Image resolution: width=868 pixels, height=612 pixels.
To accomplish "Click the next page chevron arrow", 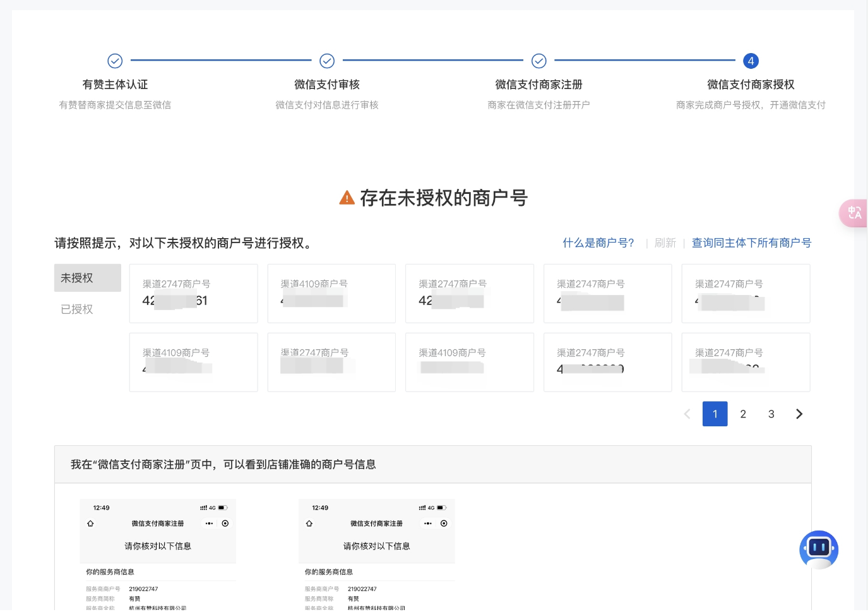I will (x=799, y=414).
